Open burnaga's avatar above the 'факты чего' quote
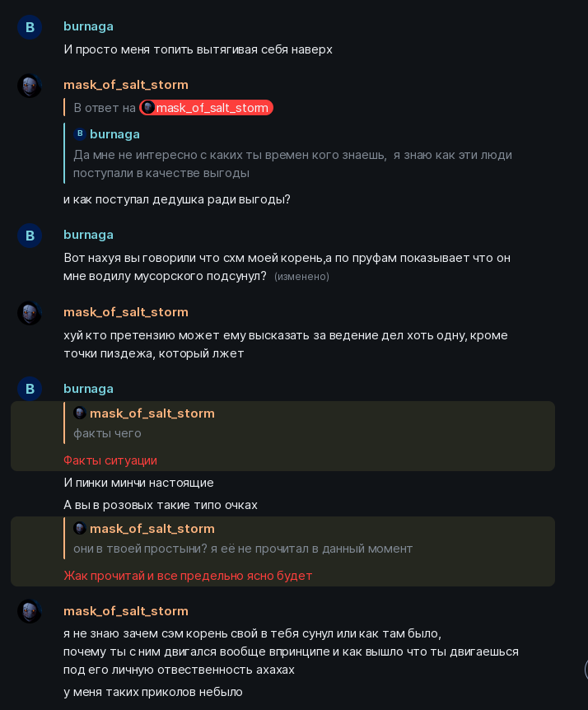 [30, 390]
